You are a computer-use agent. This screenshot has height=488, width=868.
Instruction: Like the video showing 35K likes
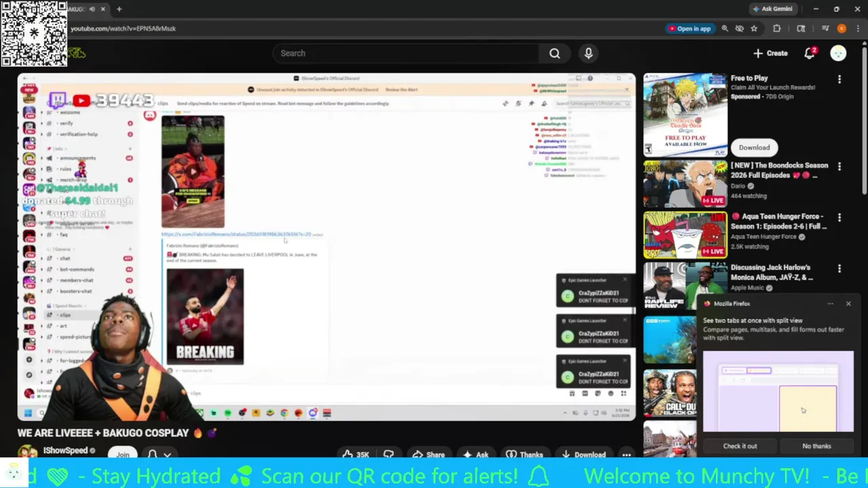355,455
